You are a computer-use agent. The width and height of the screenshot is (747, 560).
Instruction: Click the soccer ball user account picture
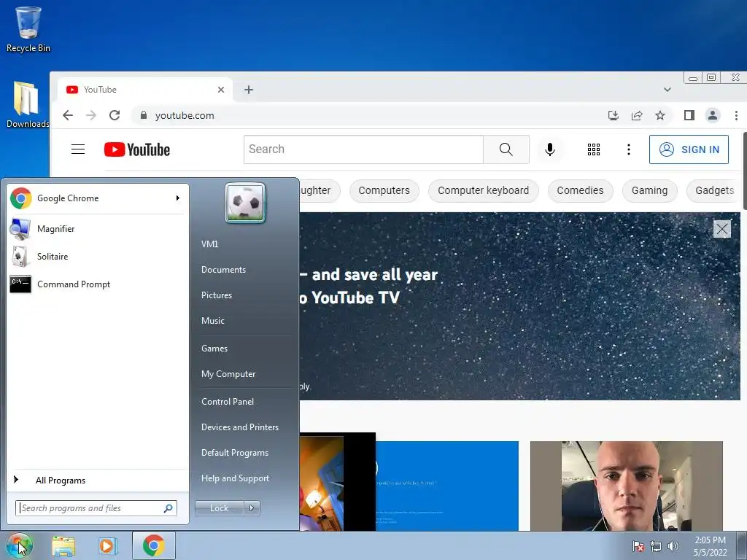245,203
